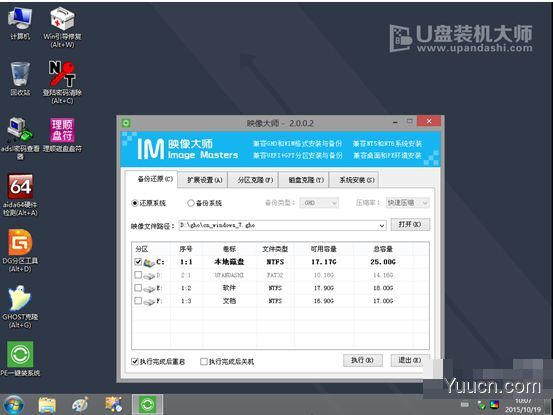Click the green app icon in title bar
Screen dimensions: 553x415
pos(126,123)
